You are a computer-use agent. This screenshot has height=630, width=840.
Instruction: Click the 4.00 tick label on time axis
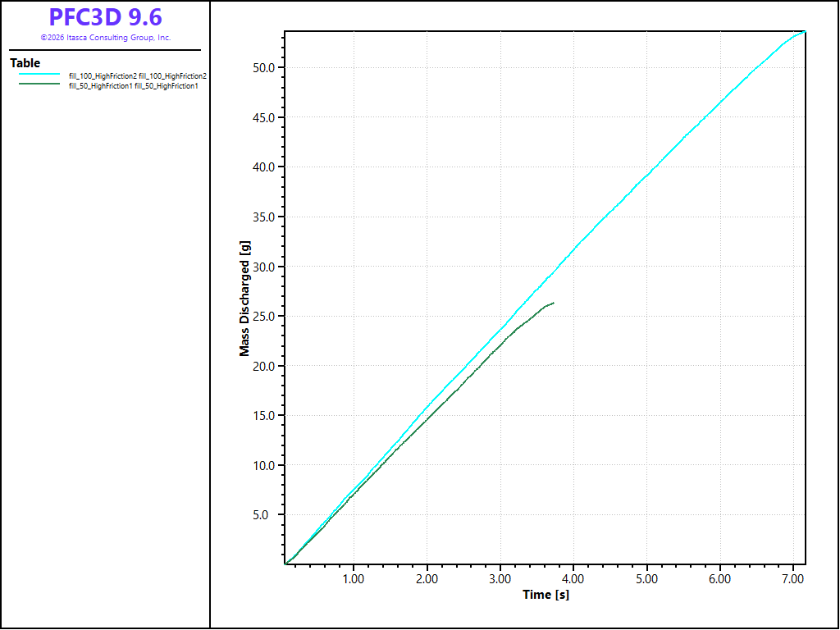pyautogui.click(x=573, y=578)
